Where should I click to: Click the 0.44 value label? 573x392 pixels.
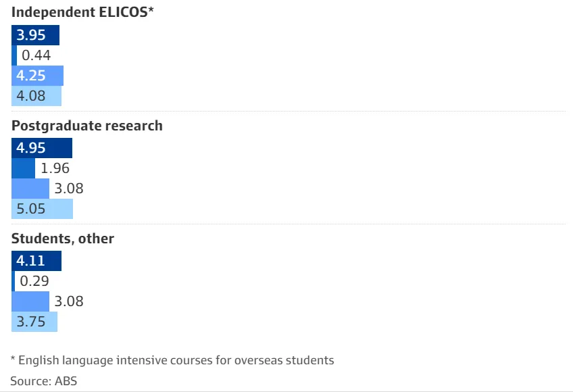[36, 55]
